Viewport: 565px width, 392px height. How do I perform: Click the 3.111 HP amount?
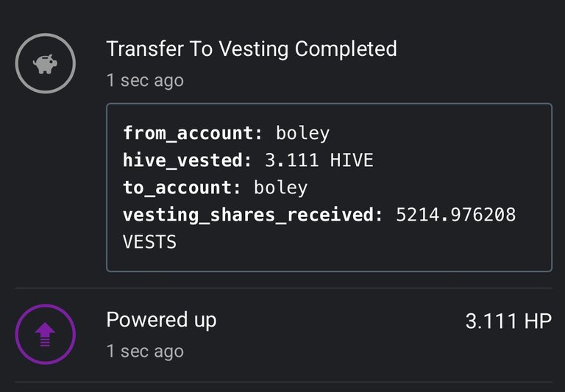(508, 321)
